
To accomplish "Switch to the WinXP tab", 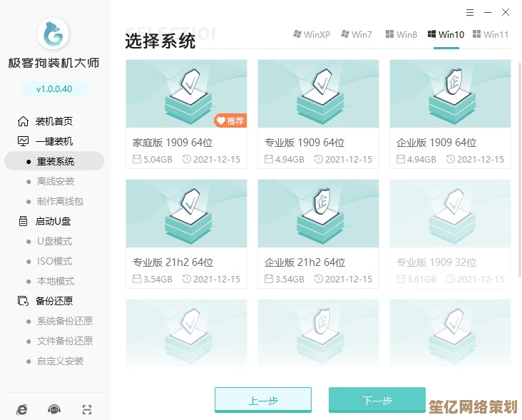I will pos(312,34).
